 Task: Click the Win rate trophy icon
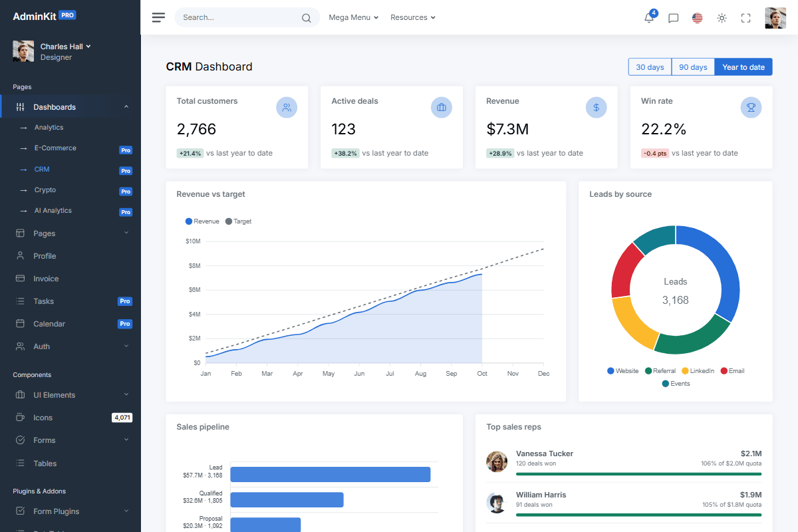coord(751,107)
